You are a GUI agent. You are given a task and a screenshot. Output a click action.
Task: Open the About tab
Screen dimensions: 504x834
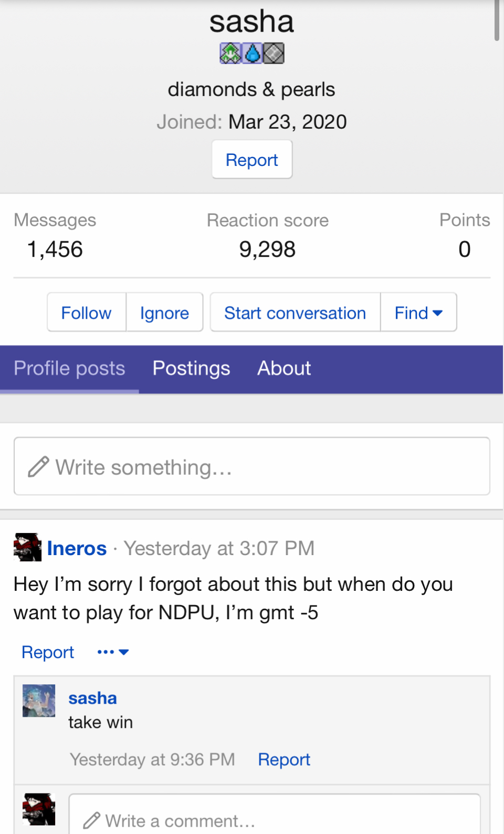(284, 369)
